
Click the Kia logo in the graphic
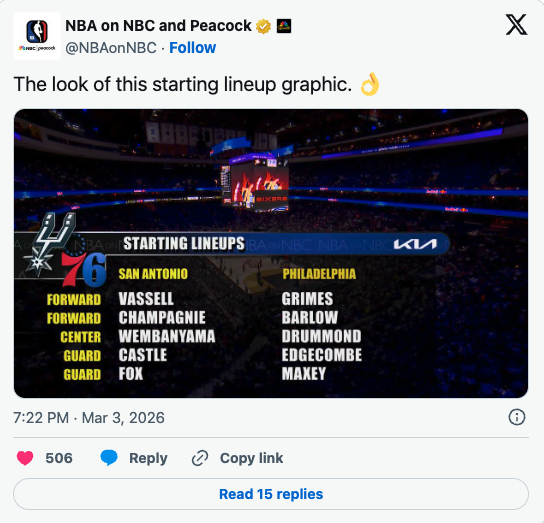click(x=415, y=244)
